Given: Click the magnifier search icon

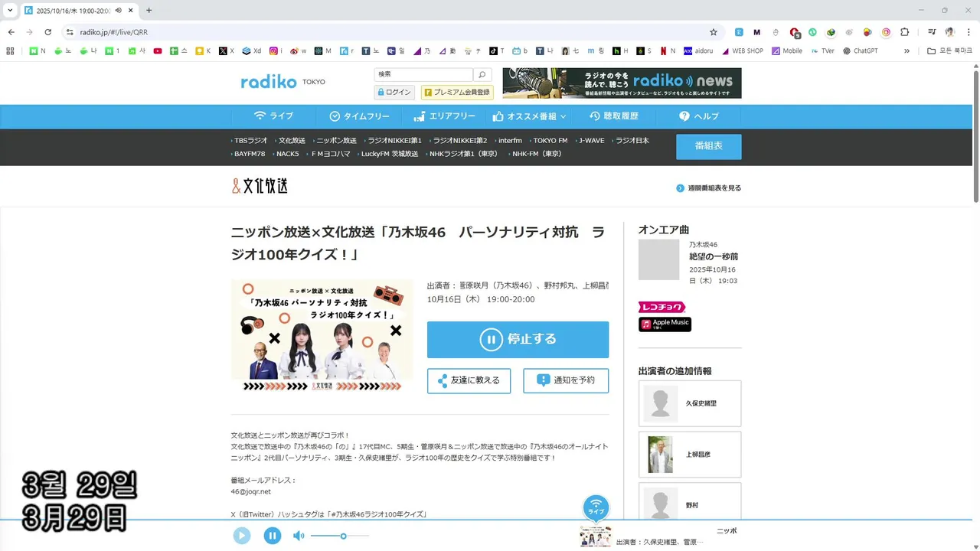Looking at the screenshot, I should (x=482, y=74).
